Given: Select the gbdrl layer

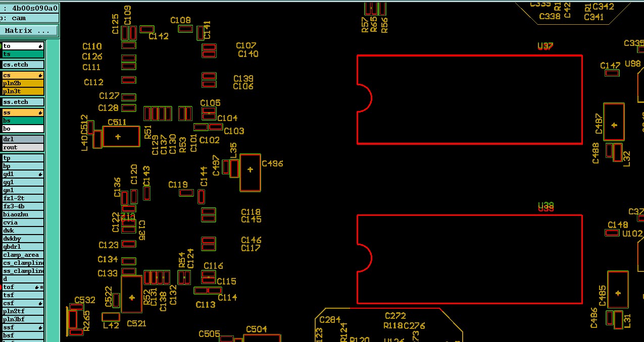Looking at the screenshot, I should pyautogui.click(x=23, y=247).
